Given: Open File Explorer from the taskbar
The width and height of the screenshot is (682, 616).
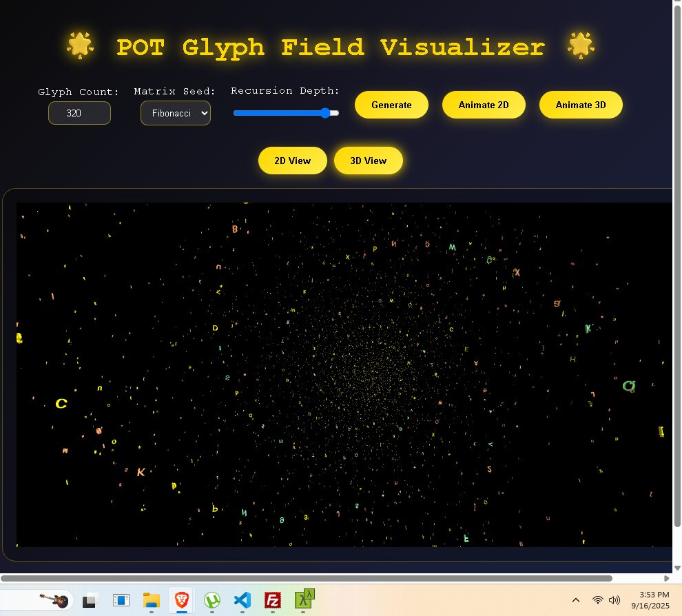Looking at the screenshot, I should coord(152,600).
